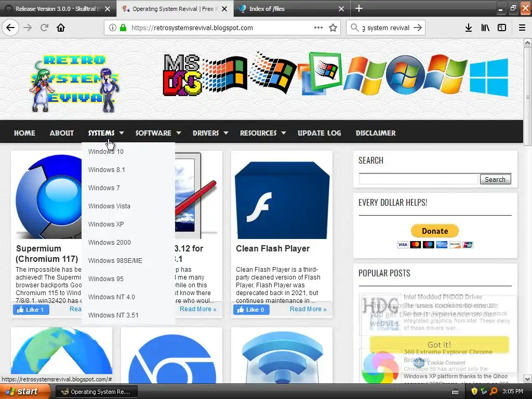
Task: Click the MS-DOS logo in banner
Action: 182,75
